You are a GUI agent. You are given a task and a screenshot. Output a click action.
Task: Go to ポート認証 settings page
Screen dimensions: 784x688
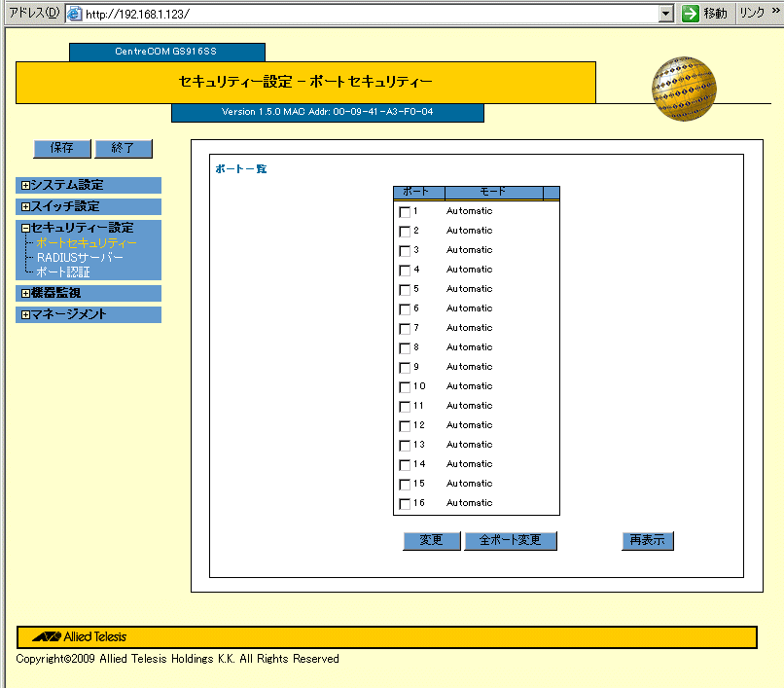click(x=63, y=272)
